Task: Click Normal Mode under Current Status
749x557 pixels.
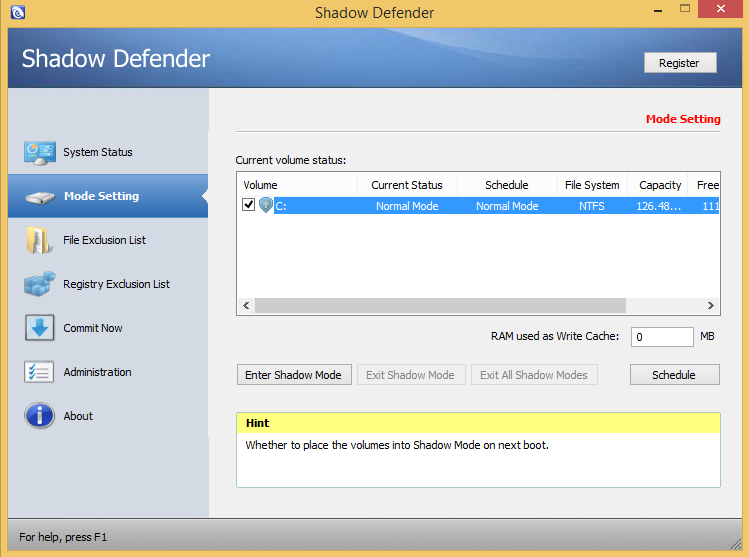Action: point(407,206)
